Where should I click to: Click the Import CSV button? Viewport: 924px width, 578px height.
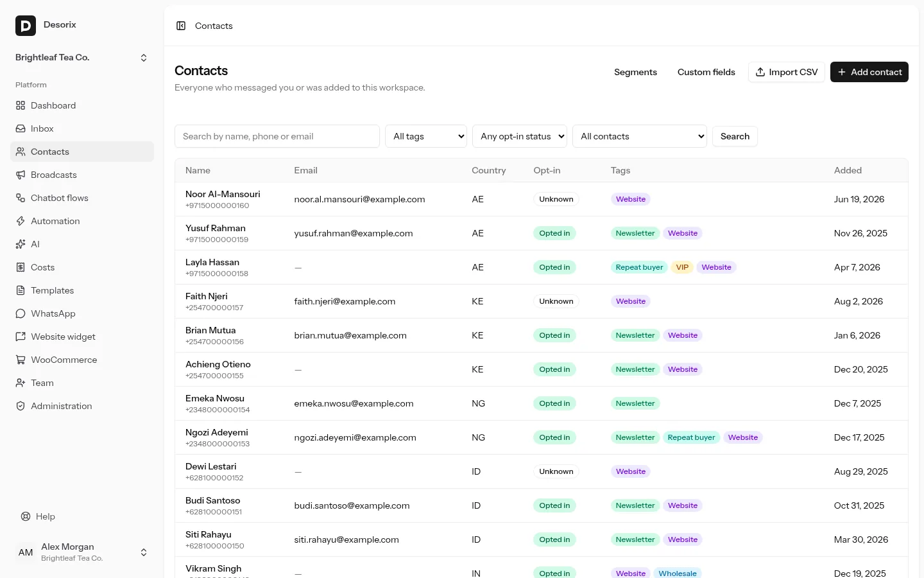tap(787, 72)
